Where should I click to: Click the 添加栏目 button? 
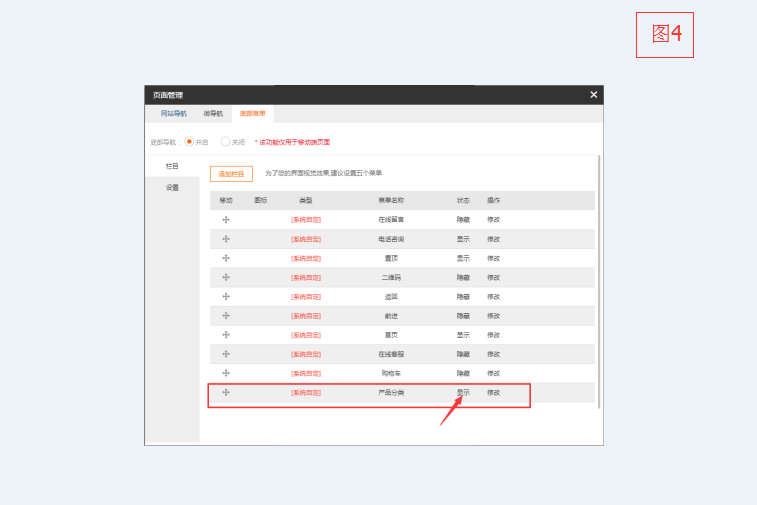pos(231,174)
